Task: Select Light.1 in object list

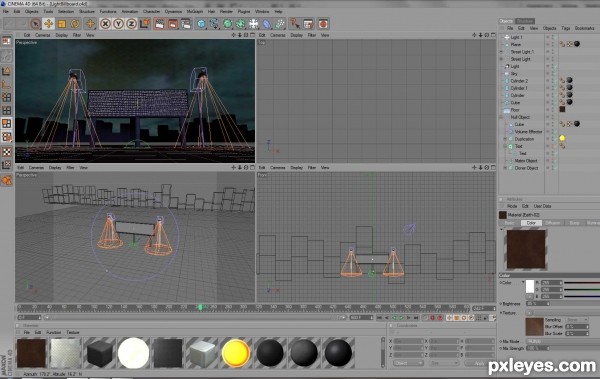Action: coord(516,37)
